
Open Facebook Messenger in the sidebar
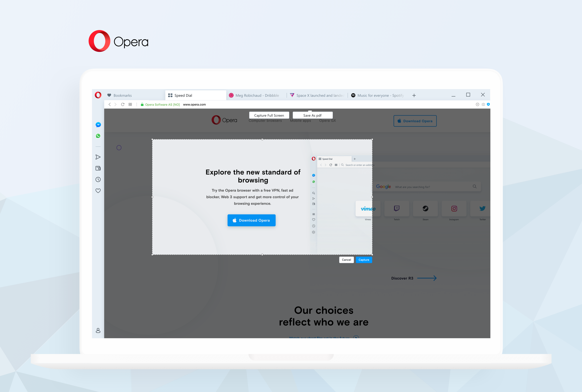(98, 125)
